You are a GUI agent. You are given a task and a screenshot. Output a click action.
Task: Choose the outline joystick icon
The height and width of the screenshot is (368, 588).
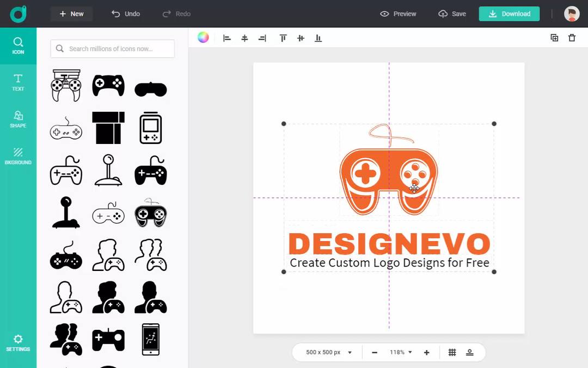tap(108, 170)
